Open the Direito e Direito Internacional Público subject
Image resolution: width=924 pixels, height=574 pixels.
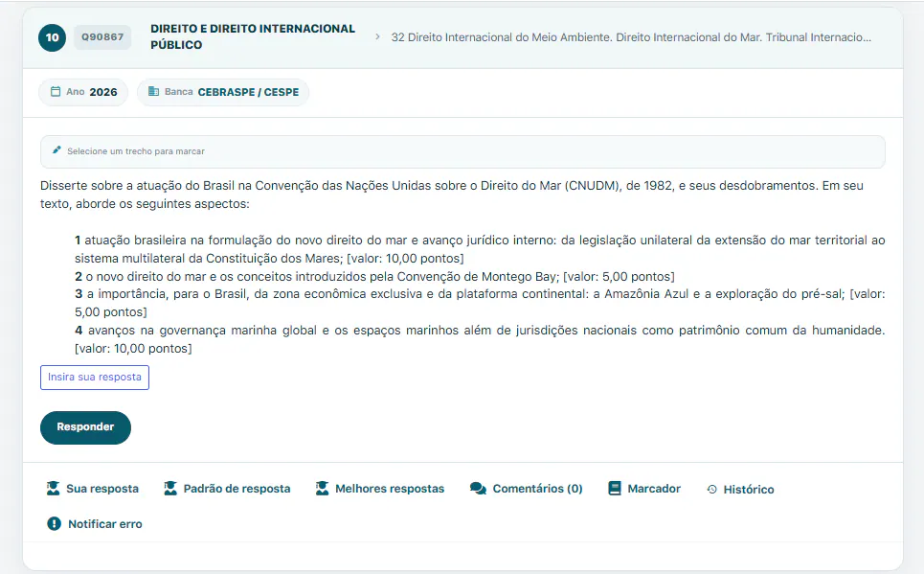click(x=253, y=36)
